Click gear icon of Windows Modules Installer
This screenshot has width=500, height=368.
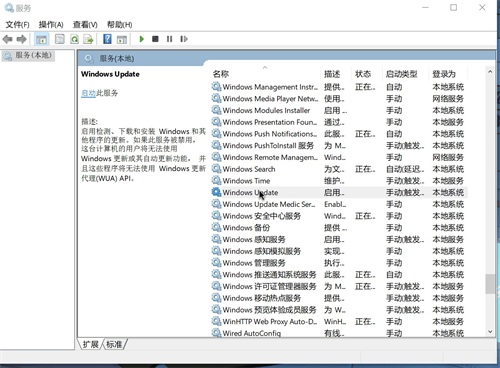[216, 110]
